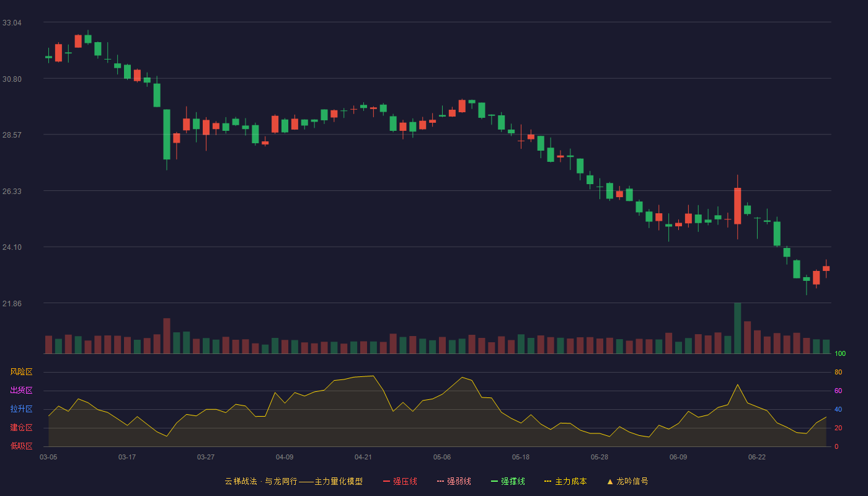Click the 24.10 price axis label
This screenshot has width=868, height=496.
(x=12, y=247)
